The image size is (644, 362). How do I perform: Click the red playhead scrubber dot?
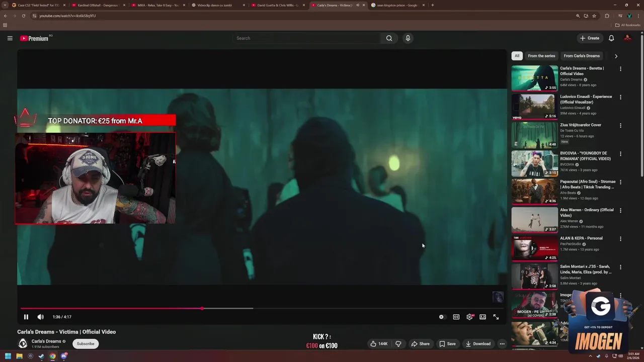[202, 308]
